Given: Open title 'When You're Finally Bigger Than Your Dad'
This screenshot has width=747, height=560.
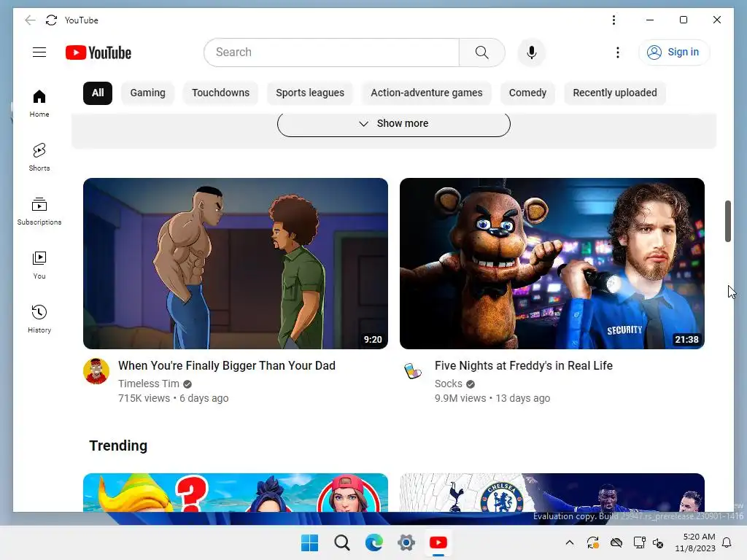Looking at the screenshot, I should (x=227, y=366).
